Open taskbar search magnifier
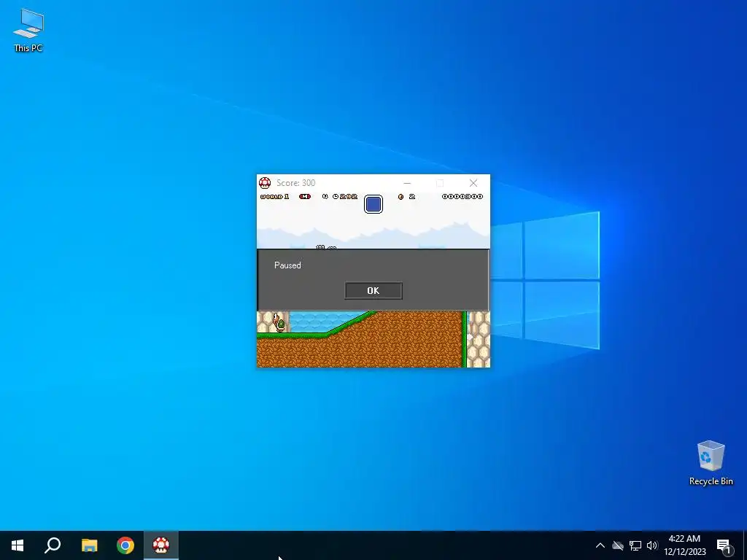The height and width of the screenshot is (560, 747). coord(53,545)
